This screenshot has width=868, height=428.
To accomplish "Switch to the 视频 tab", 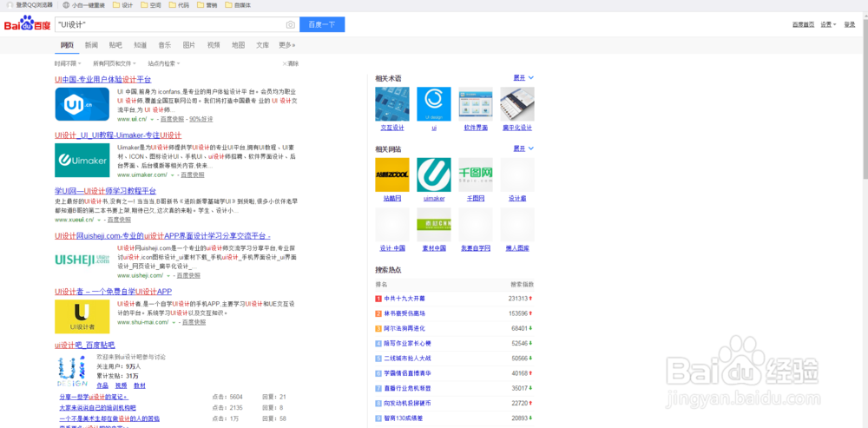I will (214, 45).
